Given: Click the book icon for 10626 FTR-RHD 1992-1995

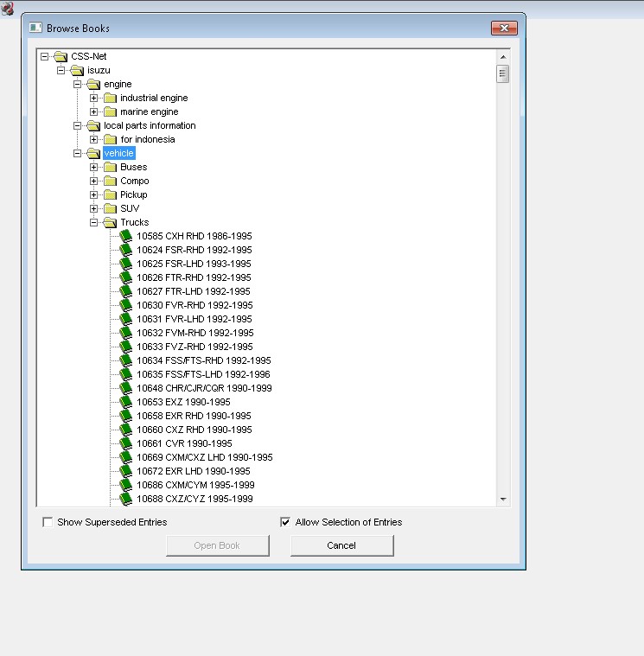Looking at the screenshot, I should [x=125, y=277].
